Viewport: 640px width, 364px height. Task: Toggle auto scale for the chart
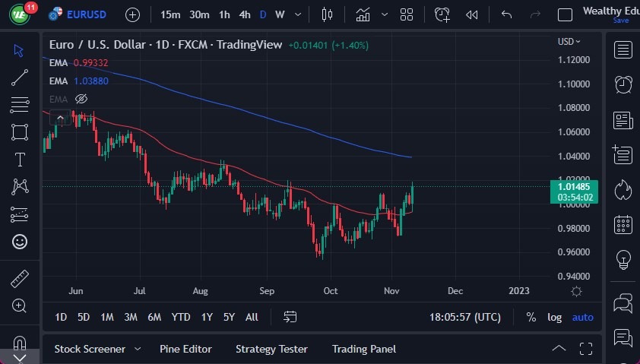tap(583, 317)
